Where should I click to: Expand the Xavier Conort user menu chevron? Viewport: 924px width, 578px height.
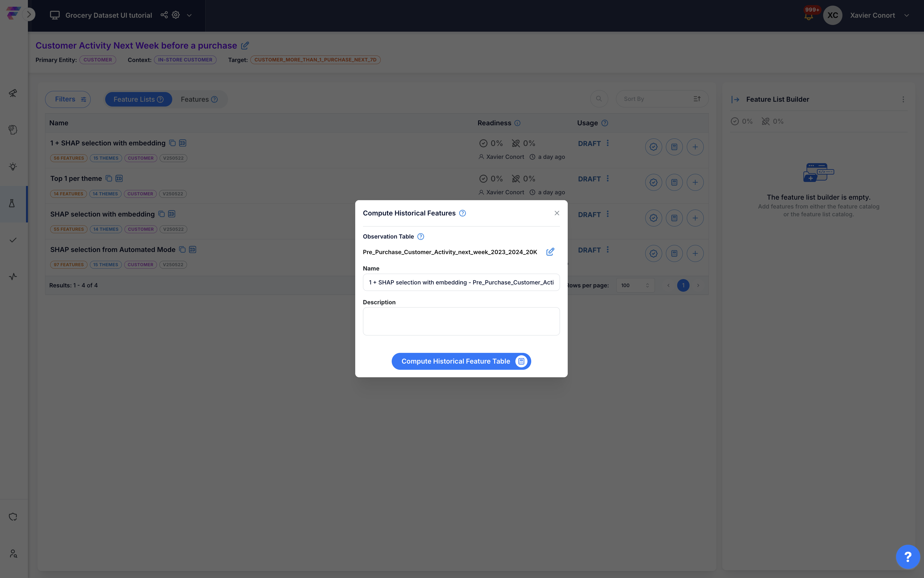906,15
